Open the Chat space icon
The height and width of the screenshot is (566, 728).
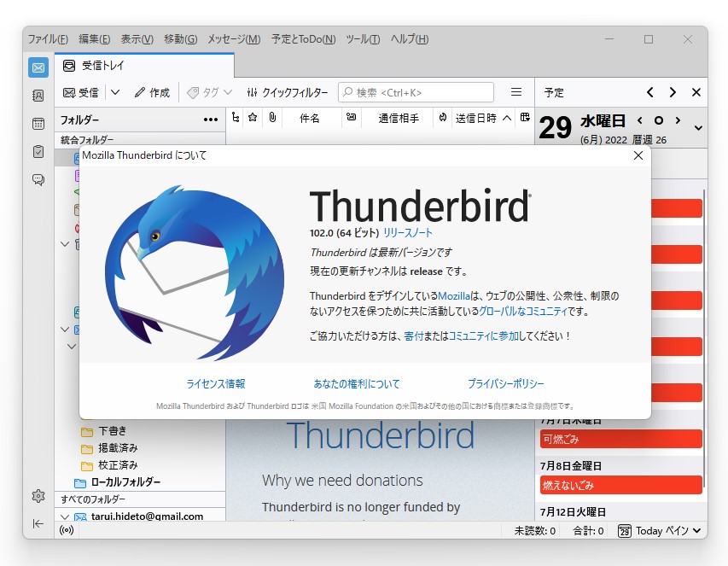(x=38, y=177)
